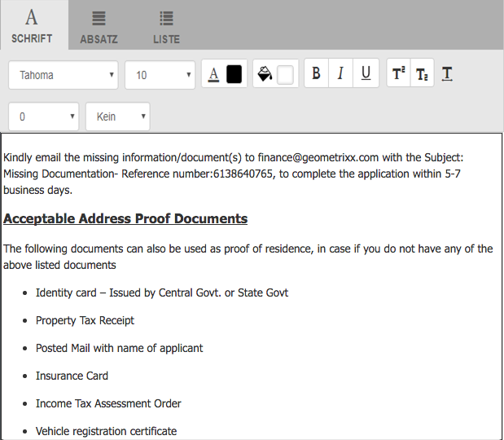Toggle bold formatting
Image resolution: width=504 pixels, height=440 pixels.
click(x=316, y=73)
